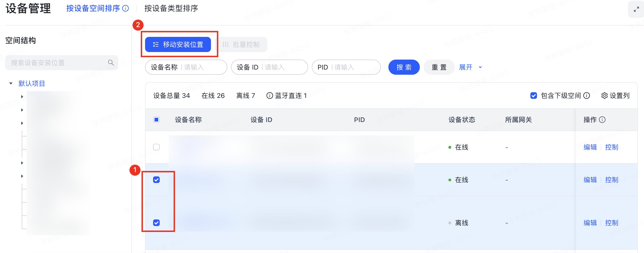
Task: Click the magnifier icon in space search box
Action: tap(111, 62)
